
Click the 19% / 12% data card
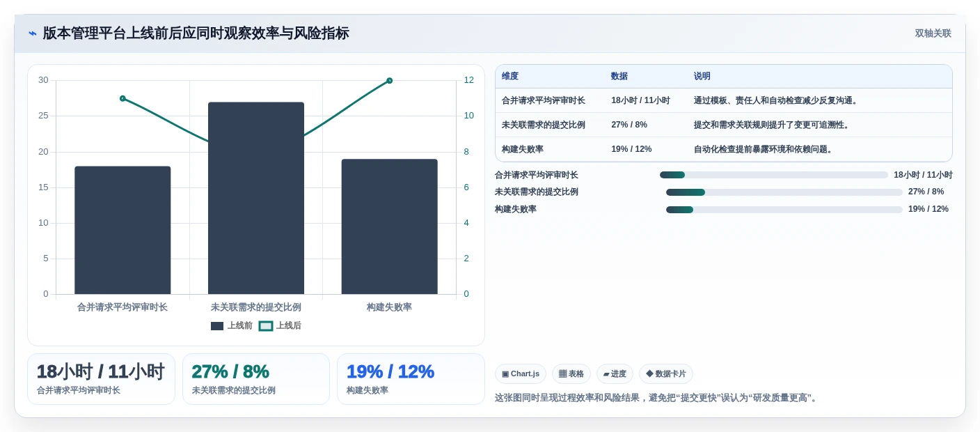pyautogui.click(x=411, y=379)
